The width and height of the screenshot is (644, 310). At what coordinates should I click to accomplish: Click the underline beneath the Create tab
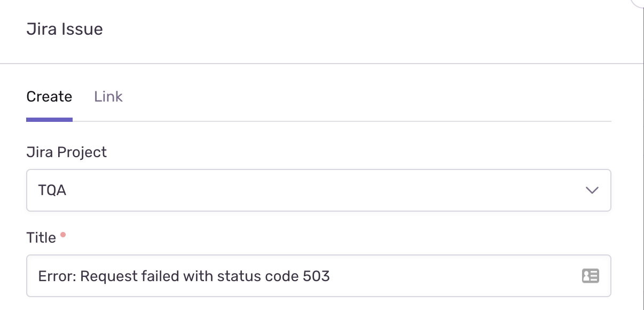pos(49,120)
